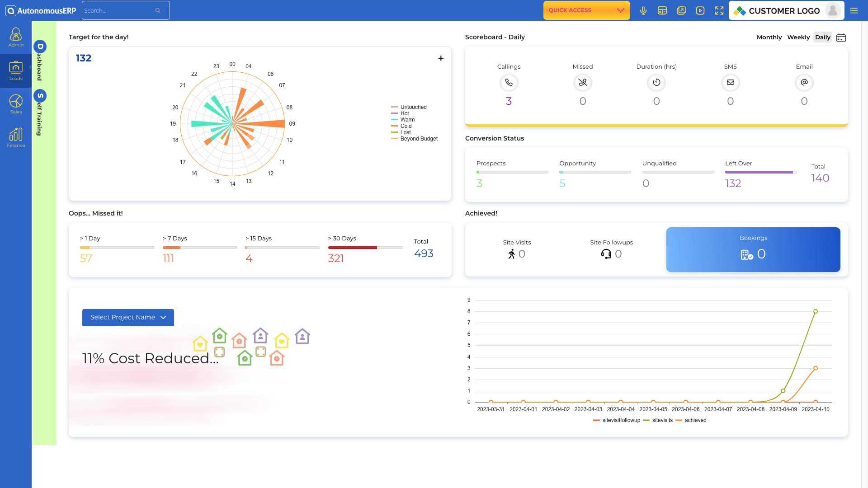Viewport: 868px width, 488px height.
Task: Expand the Quick Access dropdown
Action: pos(586,10)
